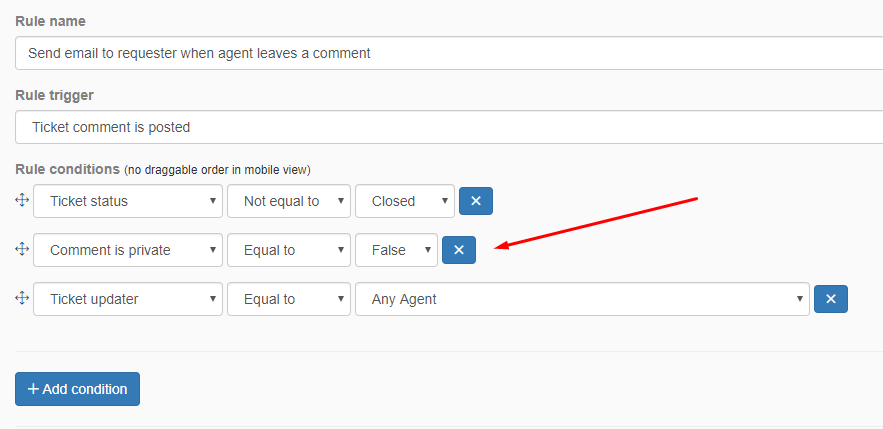
Task: Open the Closed value dropdown
Action: coord(405,201)
